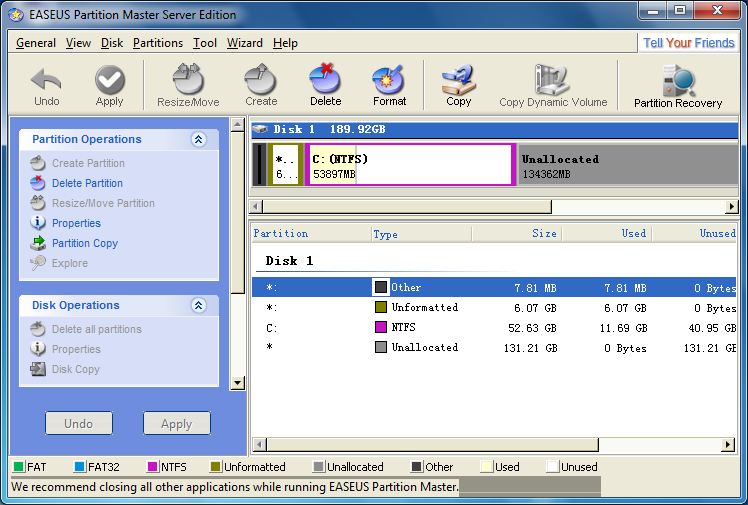This screenshot has width=748, height=505.
Task: Open the Help menu
Action: point(285,43)
